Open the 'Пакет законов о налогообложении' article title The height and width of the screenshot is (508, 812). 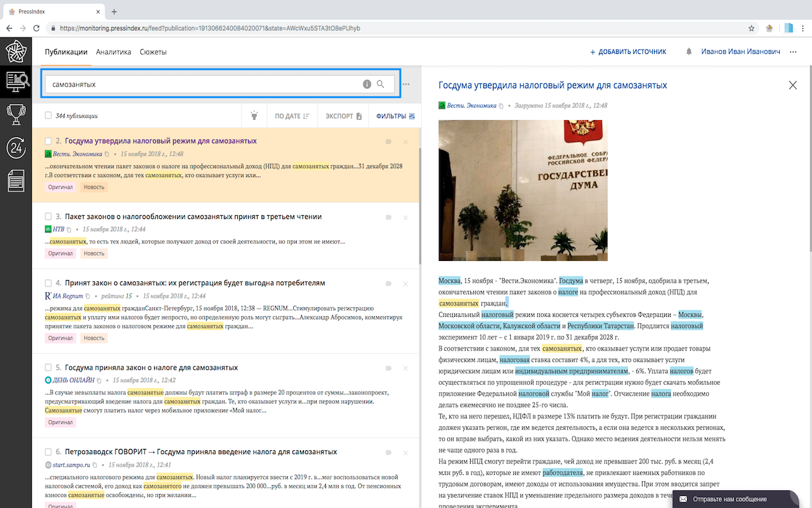pos(193,217)
